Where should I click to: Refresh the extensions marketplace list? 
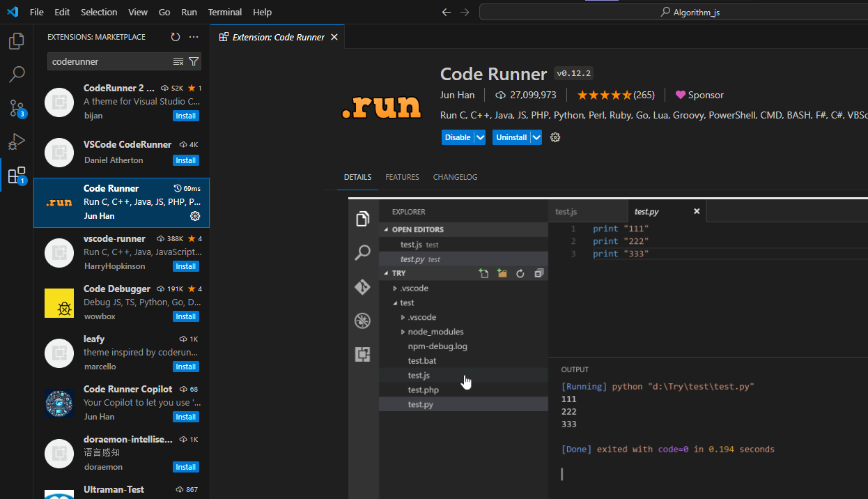176,37
